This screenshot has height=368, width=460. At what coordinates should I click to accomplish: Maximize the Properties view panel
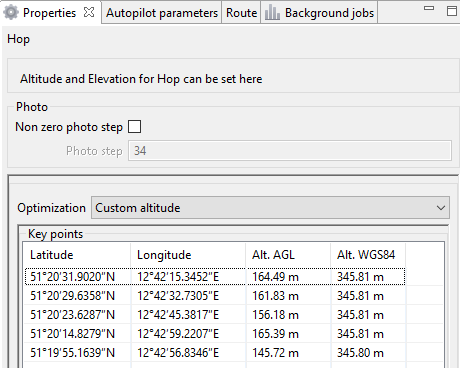452,11
